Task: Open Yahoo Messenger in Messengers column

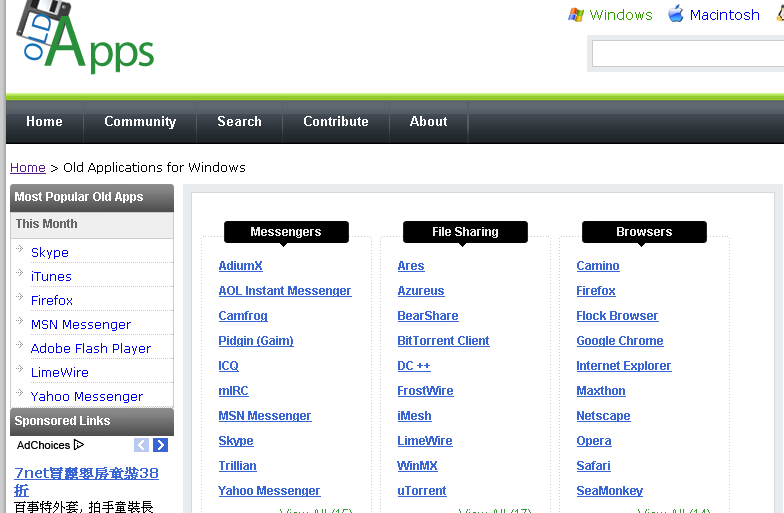Action: click(x=269, y=491)
